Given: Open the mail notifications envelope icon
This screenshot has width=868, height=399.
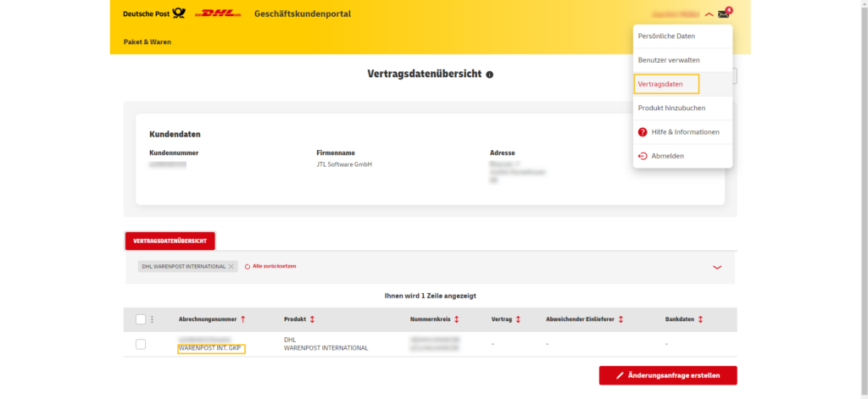Looking at the screenshot, I should coord(723,14).
